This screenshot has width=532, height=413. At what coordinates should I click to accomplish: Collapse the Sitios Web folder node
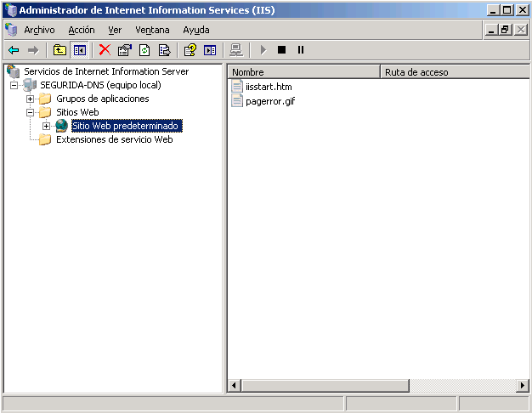coord(31,112)
